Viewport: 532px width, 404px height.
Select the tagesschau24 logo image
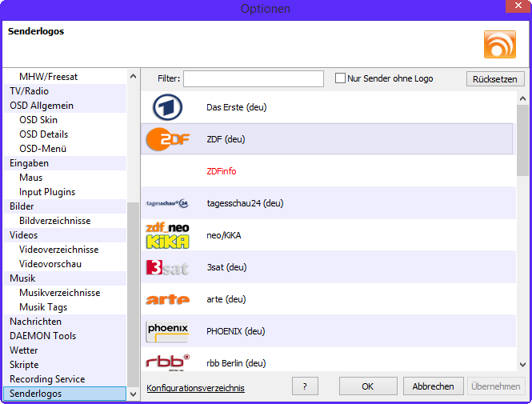point(167,203)
